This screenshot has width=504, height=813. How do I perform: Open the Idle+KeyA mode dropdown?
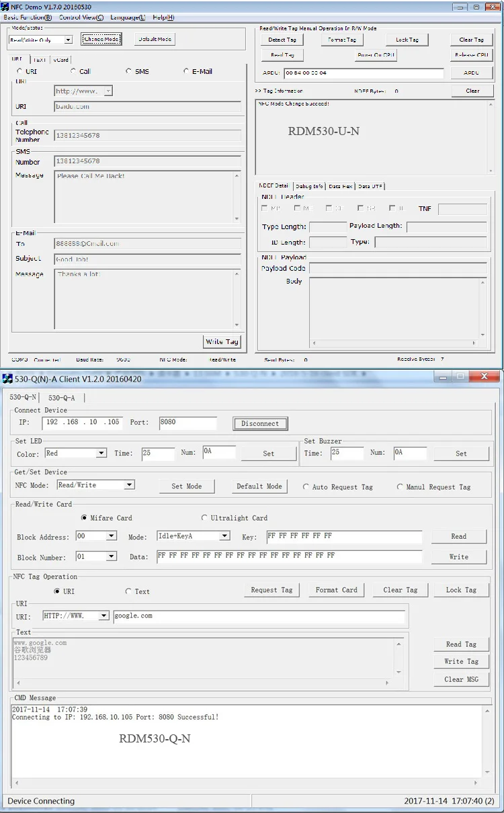pos(226,536)
